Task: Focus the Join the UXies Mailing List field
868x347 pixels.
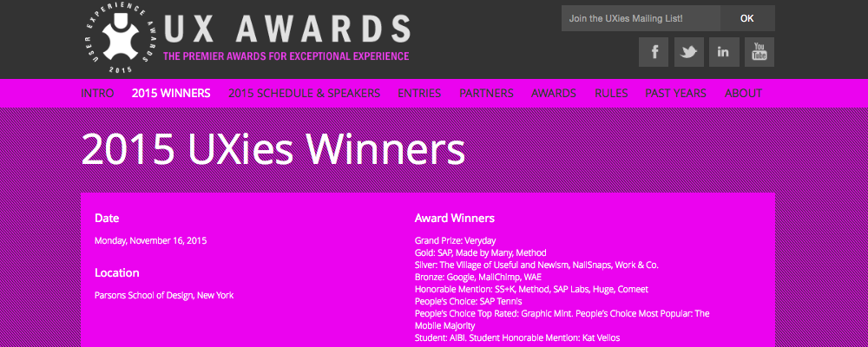Action: (641, 18)
